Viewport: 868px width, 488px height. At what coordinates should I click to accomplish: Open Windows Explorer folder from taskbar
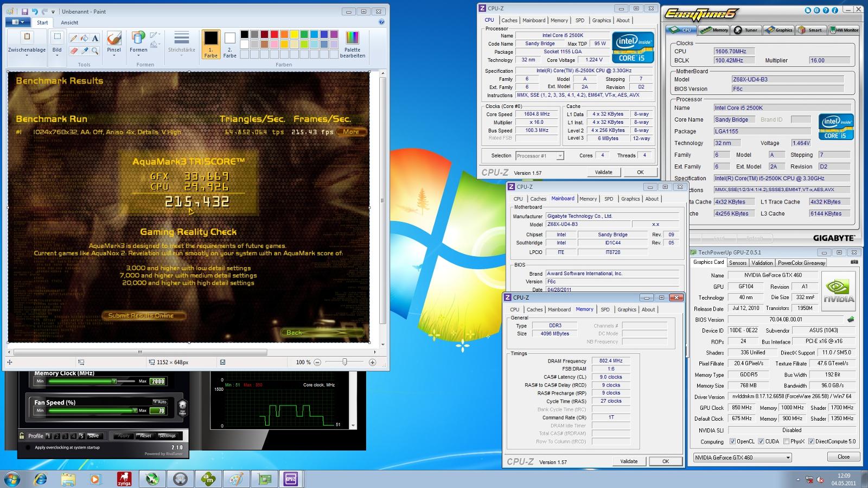click(x=68, y=479)
